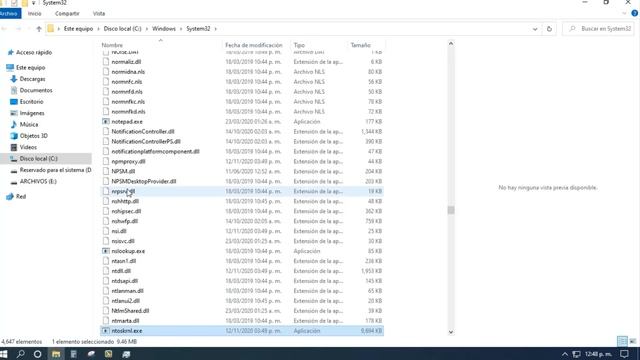This screenshot has width=640, height=360.
Task: Refresh the System32 folder view
Action: pos(549,29)
